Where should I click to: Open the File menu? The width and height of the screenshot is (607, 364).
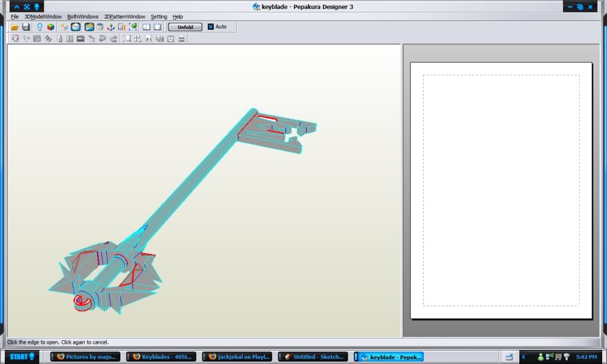(15, 17)
